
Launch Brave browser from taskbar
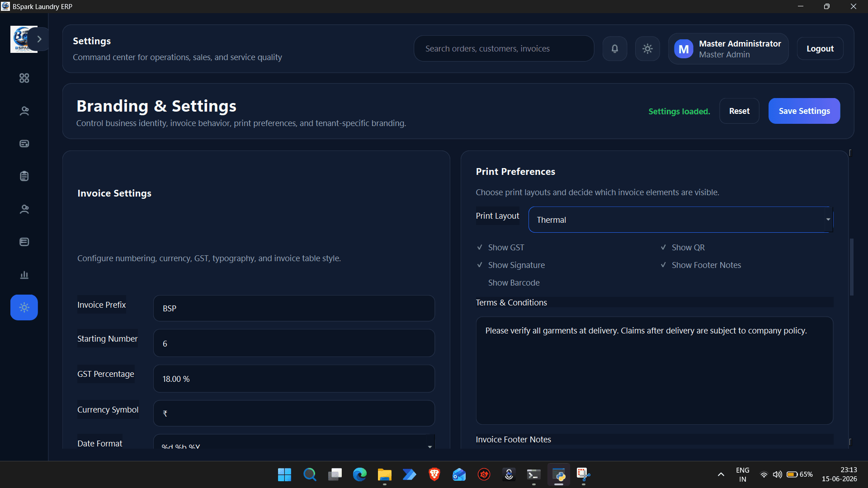click(434, 474)
